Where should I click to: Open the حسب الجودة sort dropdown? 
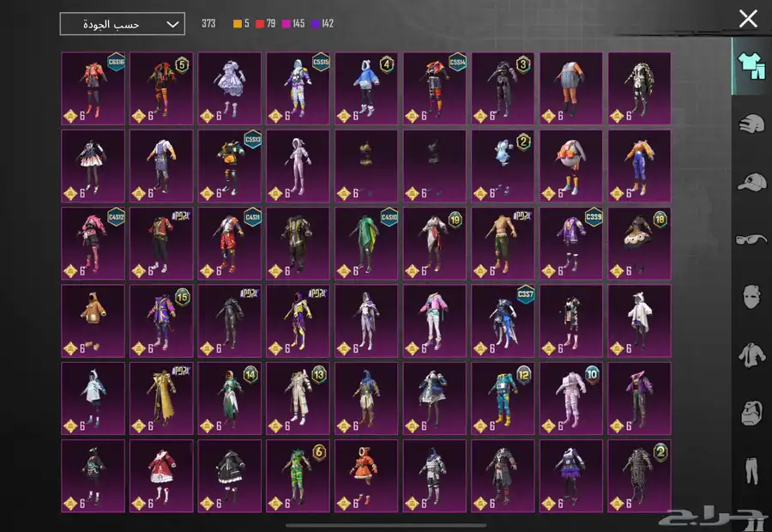[122, 24]
